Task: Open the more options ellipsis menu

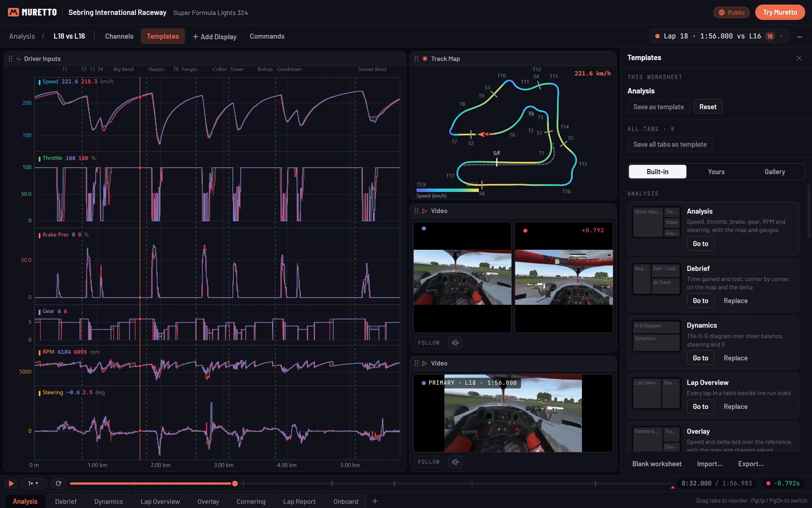Action: tap(800, 37)
